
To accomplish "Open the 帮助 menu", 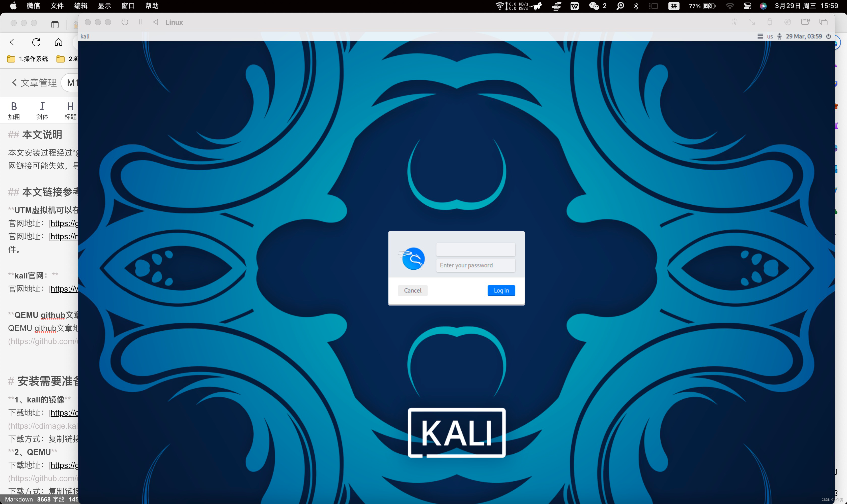I will [x=152, y=6].
